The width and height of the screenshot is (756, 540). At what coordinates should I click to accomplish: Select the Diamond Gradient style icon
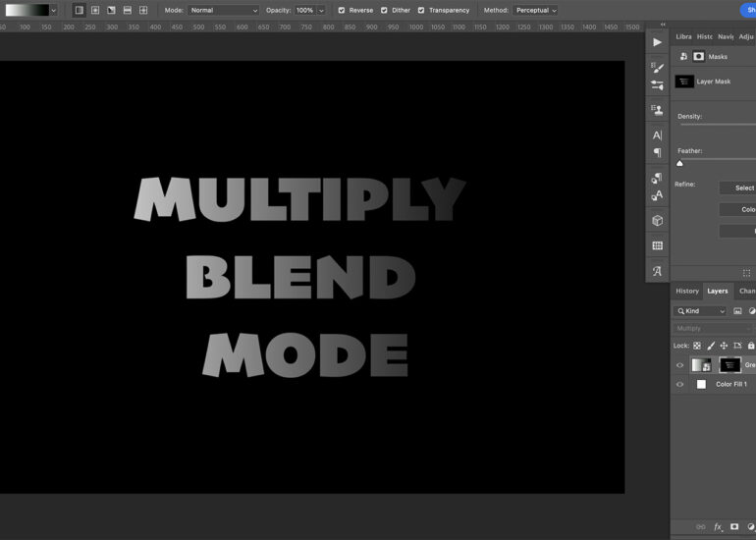tap(143, 10)
